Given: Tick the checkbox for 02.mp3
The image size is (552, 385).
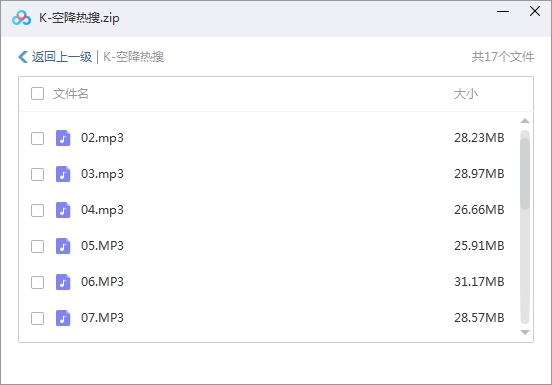Looking at the screenshot, I should tap(37, 138).
